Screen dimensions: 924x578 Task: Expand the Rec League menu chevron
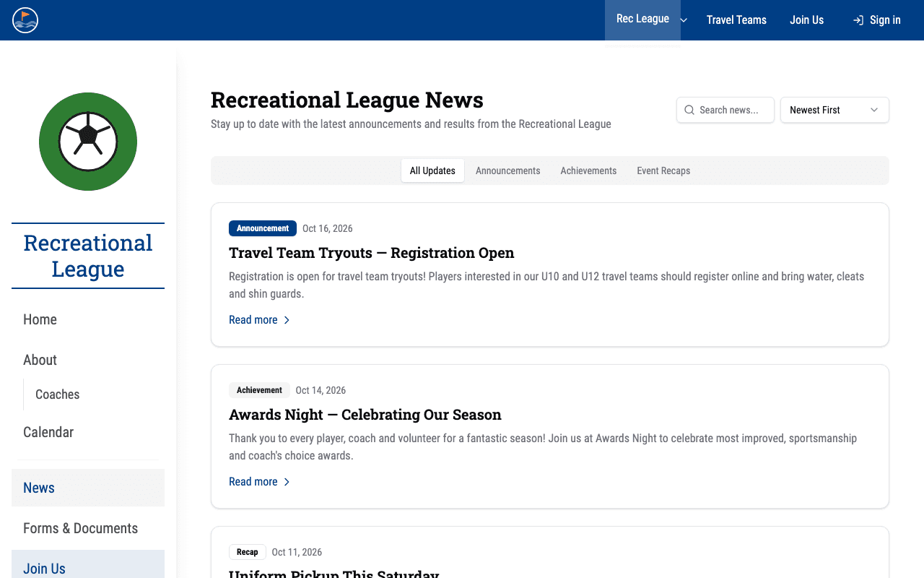click(684, 20)
